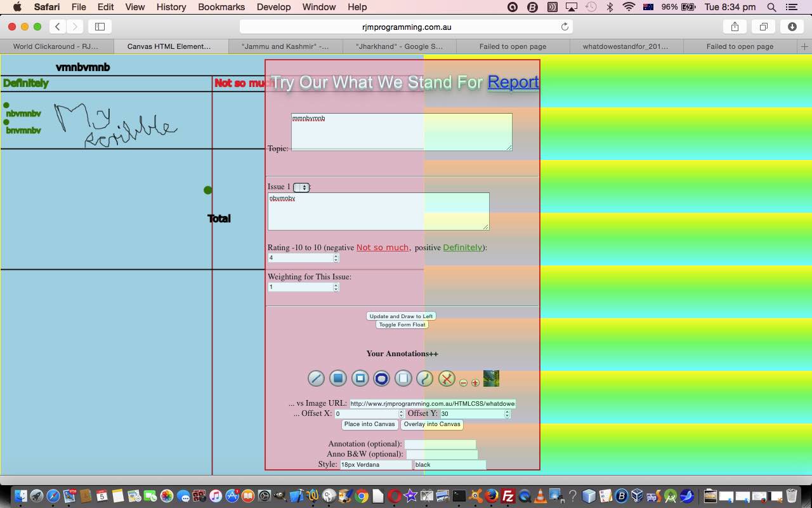Open the Bookmarks menu

coord(221,7)
